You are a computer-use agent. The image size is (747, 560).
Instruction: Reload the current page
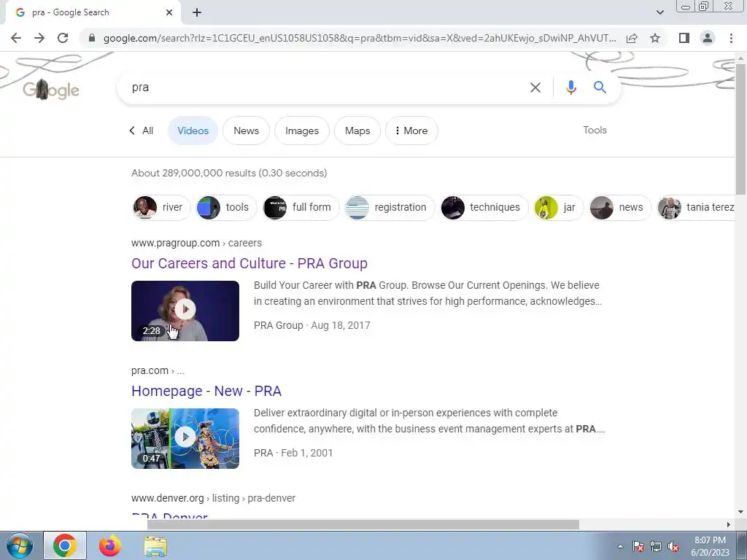point(63,38)
